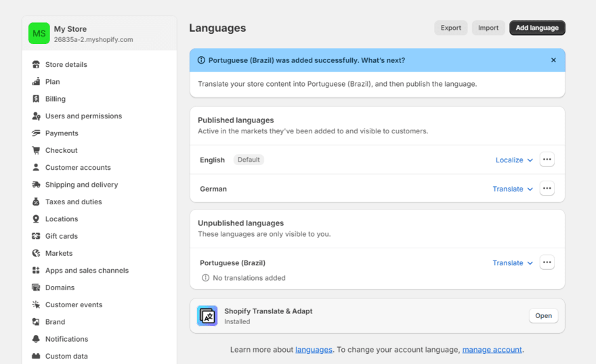
Task: Go to Domains settings
Action: pyautogui.click(x=60, y=288)
